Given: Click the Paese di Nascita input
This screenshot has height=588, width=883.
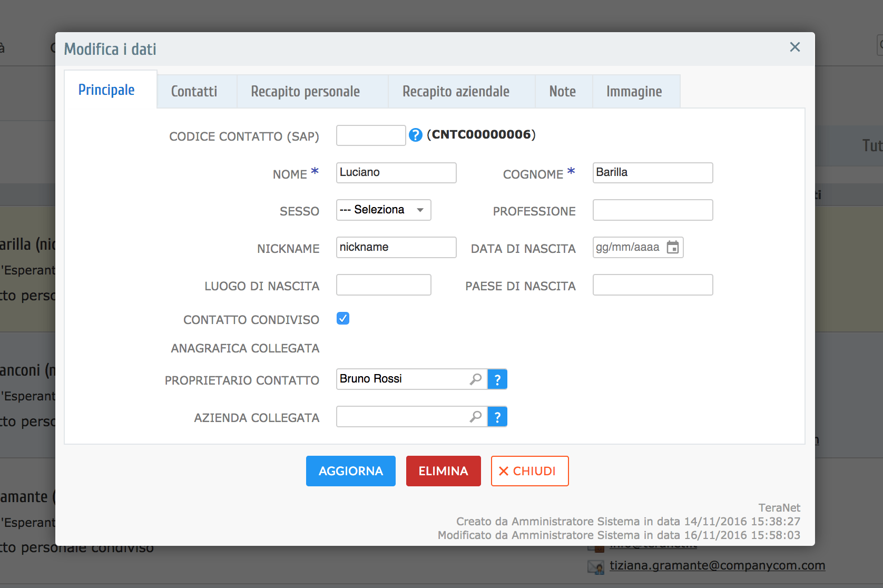Looking at the screenshot, I should [x=653, y=285].
